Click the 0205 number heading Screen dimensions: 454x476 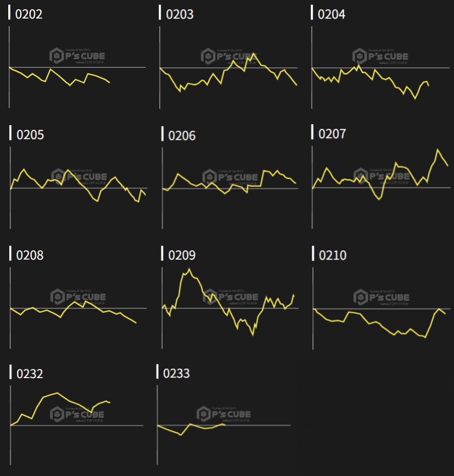[x=30, y=135]
